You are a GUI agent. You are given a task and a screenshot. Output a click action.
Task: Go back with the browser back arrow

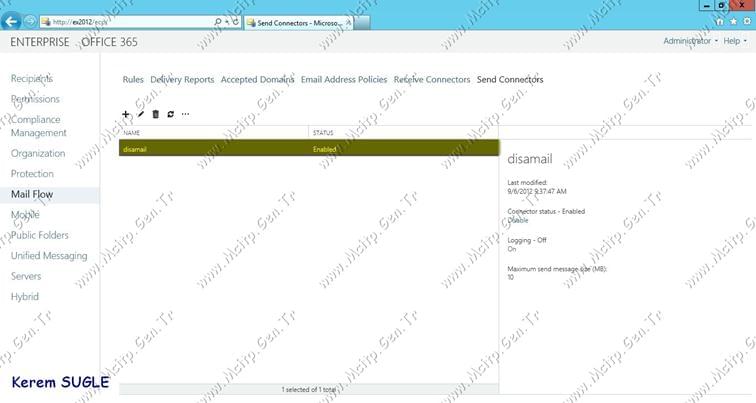pos(11,22)
